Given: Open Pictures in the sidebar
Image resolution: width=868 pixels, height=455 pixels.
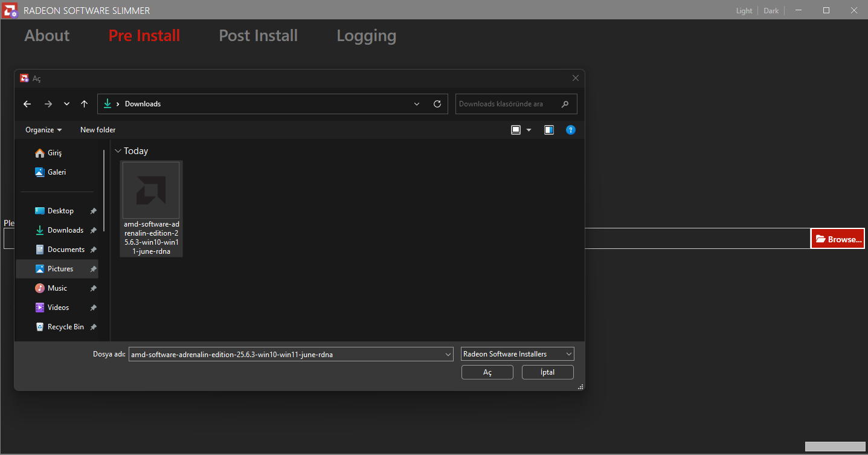Looking at the screenshot, I should tap(57, 269).
